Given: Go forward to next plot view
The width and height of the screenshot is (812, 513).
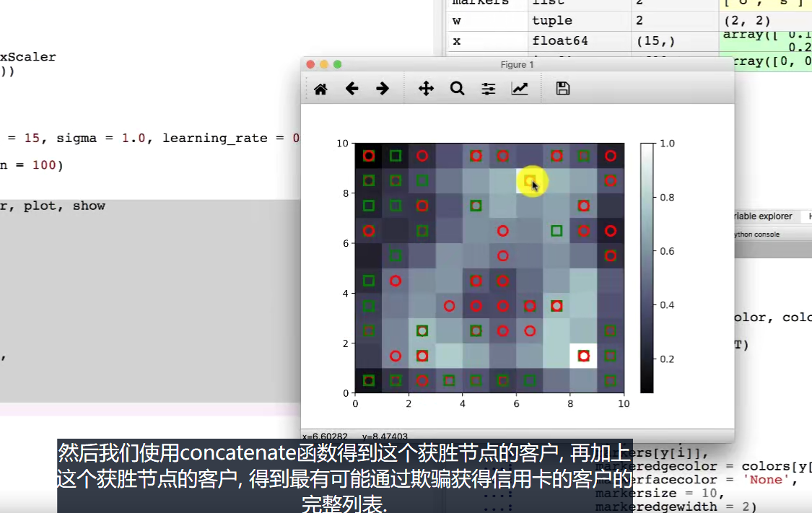Looking at the screenshot, I should tap(383, 89).
